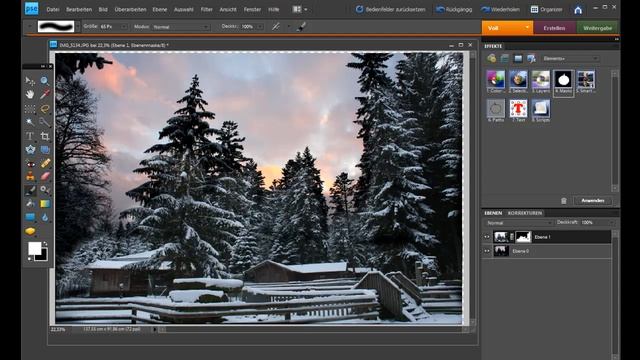Select the Eraser tool
The image size is (640, 360).
pyautogui.click(x=44, y=177)
